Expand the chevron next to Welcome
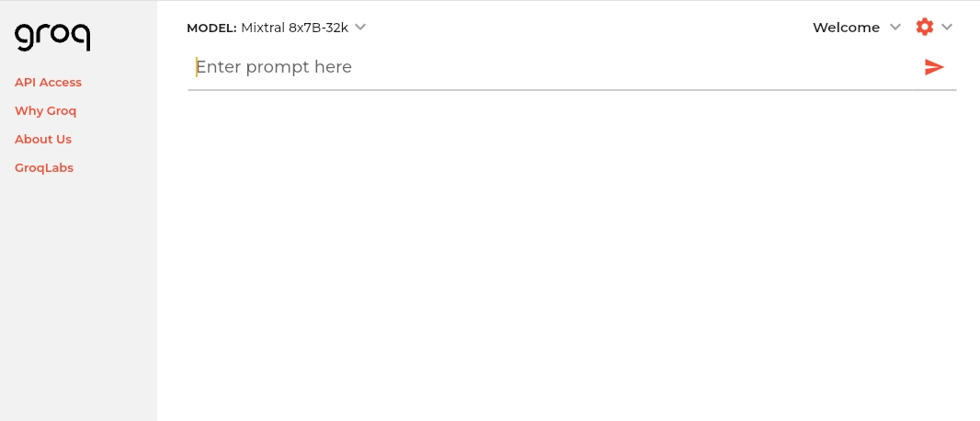 tap(895, 27)
